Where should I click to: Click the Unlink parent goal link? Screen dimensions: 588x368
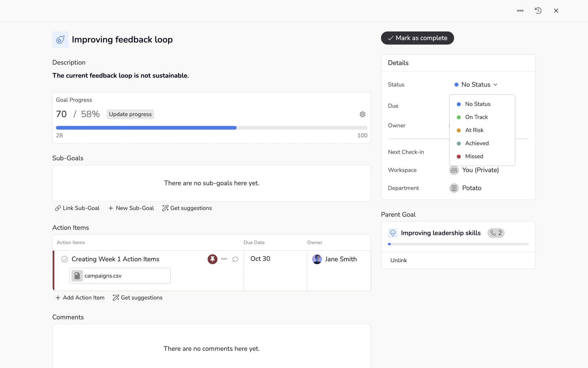(x=398, y=260)
